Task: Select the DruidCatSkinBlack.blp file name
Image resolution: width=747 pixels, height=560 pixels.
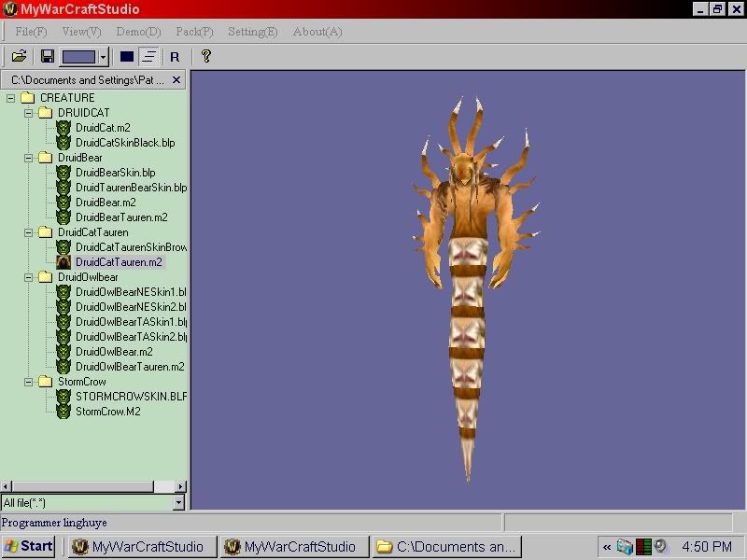Action: (125, 143)
